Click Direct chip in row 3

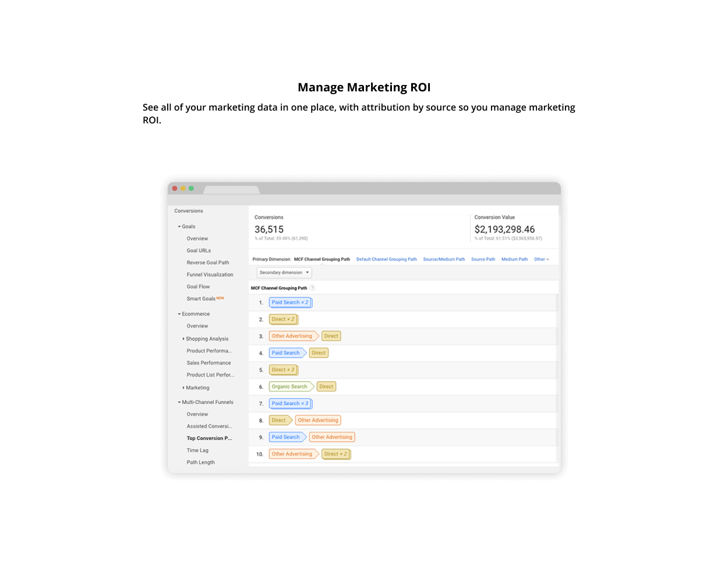pos(331,336)
